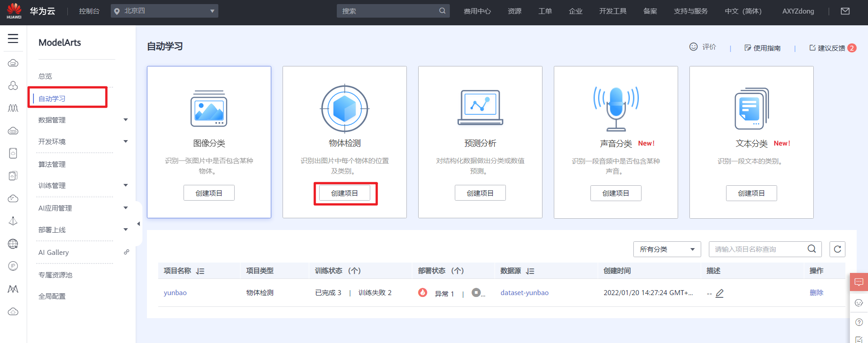This screenshot has height=343, width=868.
Task: Open the cloud upload icon in the left rail
Action: click(13, 312)
